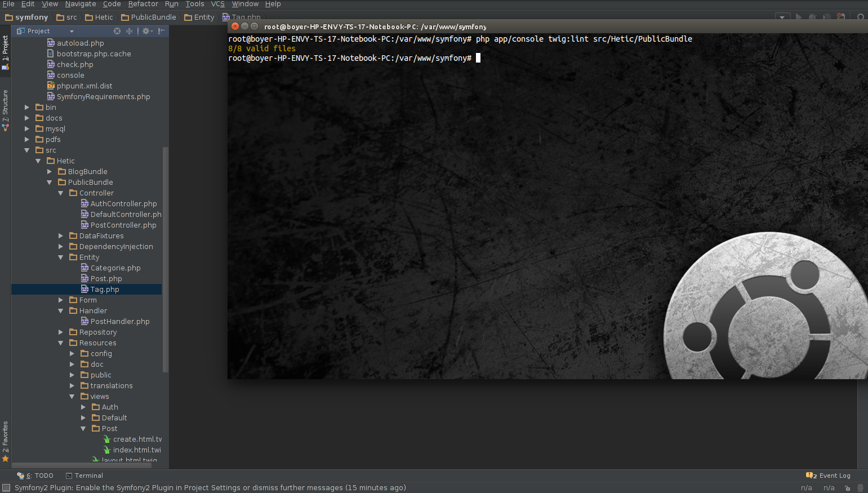This screenshot has height=493, width=868.
Task: Select PostHandler.php file
Action: click(x=115, y=321)
